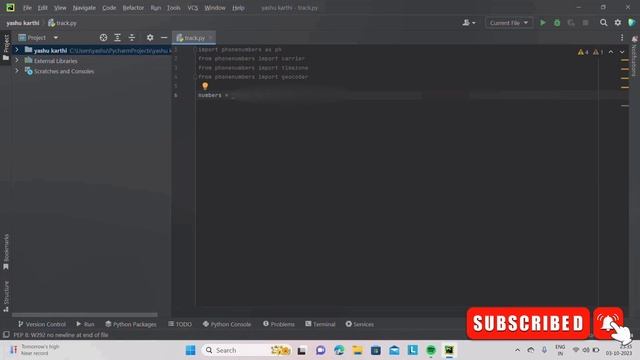Image resolution: width=640 pixels, height=360 pixels.
Task: Click the warnings count indicator in editor
Action: tap(583, 52)
